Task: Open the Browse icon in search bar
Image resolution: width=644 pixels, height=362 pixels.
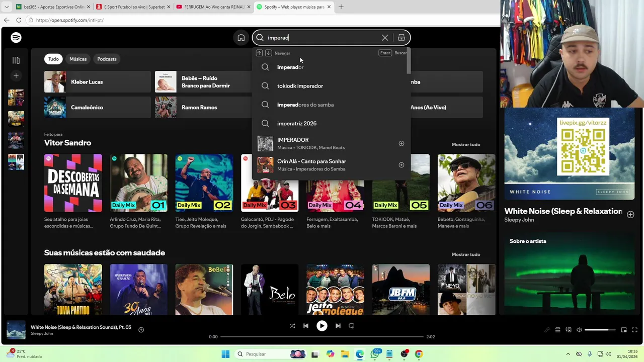Action: tap(401, 38)
